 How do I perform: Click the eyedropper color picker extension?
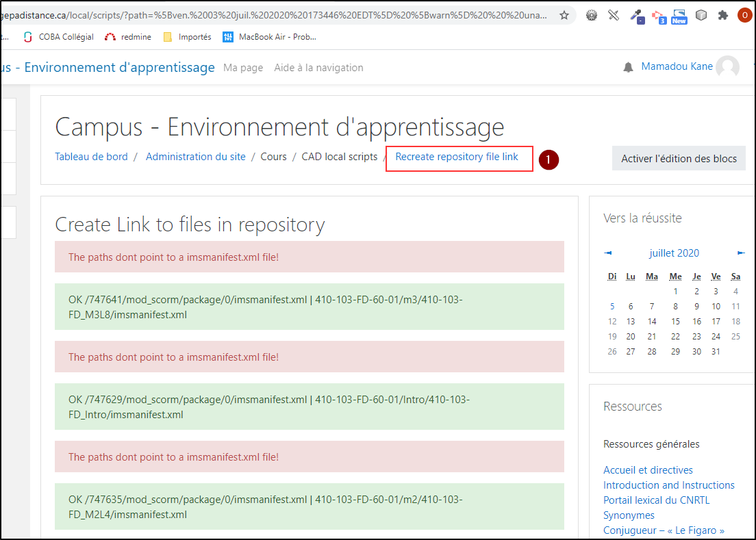point(636,15)
